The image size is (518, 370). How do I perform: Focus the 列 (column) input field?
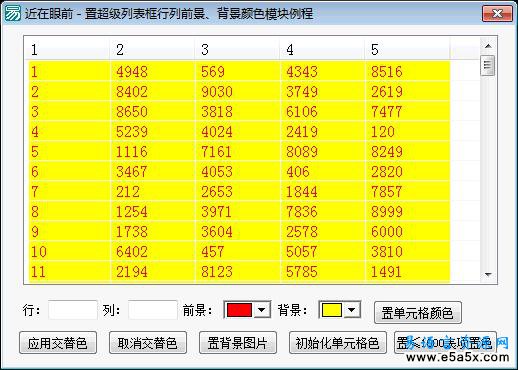(x=153, y=310)
